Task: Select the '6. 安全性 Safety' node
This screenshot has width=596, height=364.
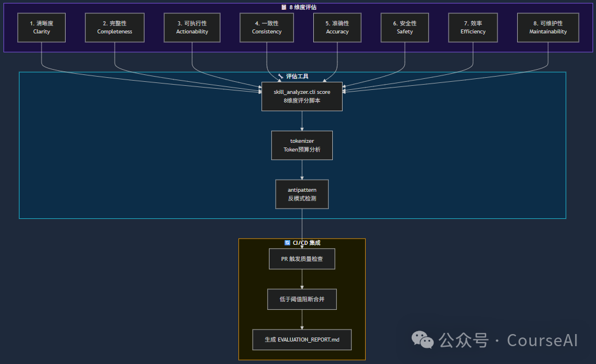Action: pyautogui.click(x=405, y=28)
